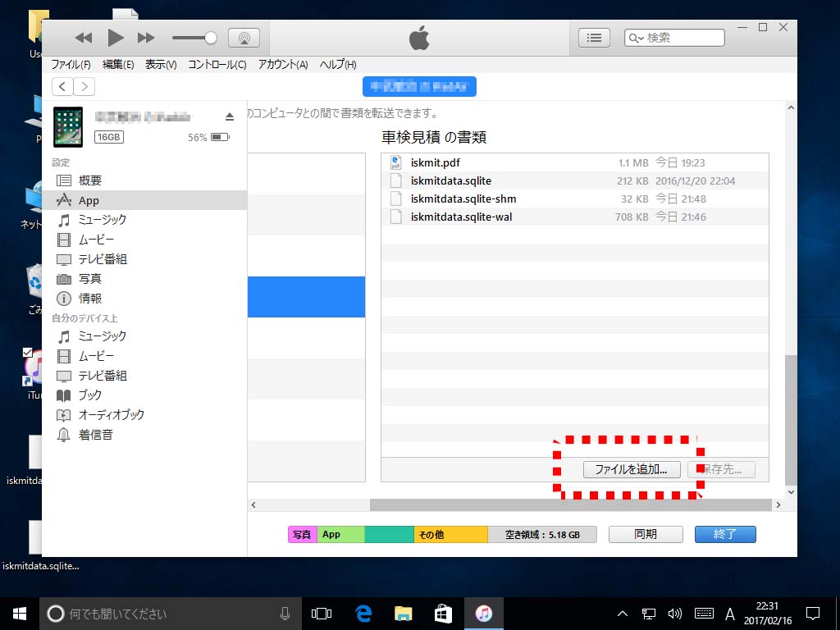The height and width of the screenshot is (630, 840).
Task: Open the アカウント(A) menu
Action: [282, 65]
